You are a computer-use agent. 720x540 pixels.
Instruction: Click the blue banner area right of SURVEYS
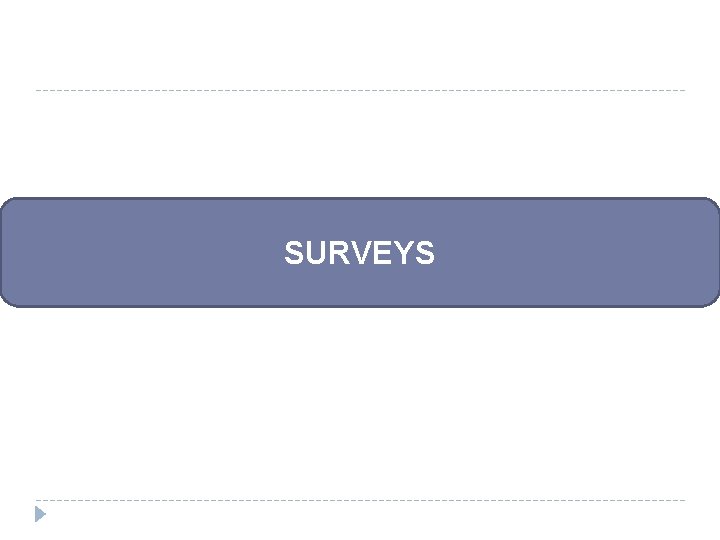click(x=576, y=253)
